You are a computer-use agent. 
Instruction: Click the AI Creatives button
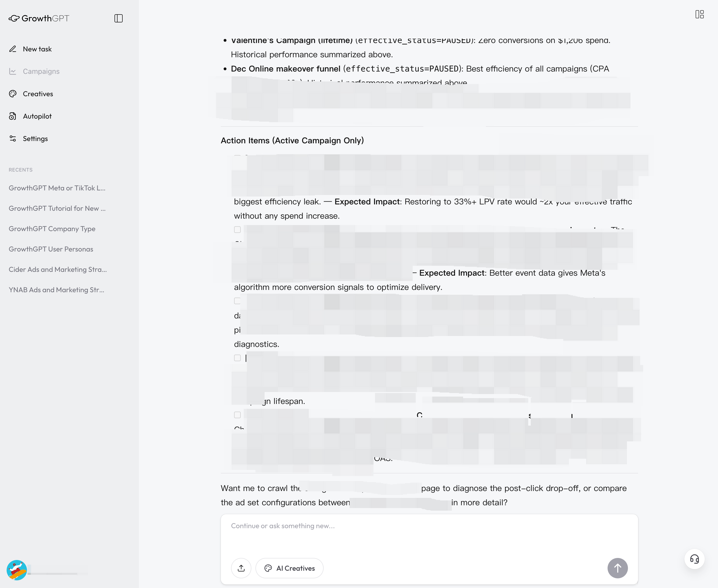tap(290, 568)
